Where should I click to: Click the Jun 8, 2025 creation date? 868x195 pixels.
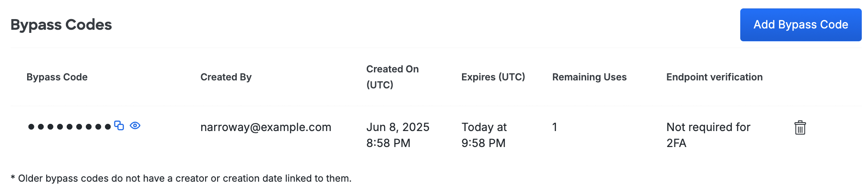point(397,127)
